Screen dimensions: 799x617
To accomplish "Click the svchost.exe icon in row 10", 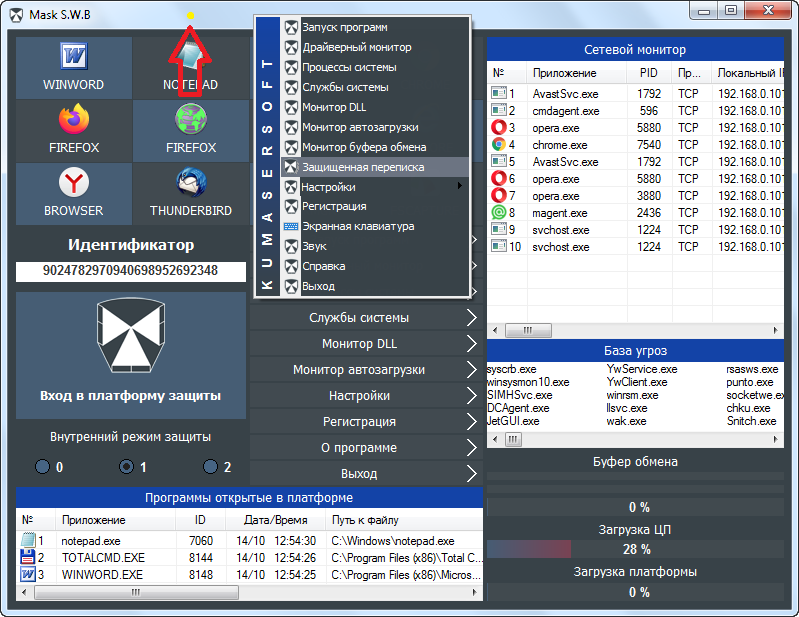I will pyautogui.click(x=498, y=246).
